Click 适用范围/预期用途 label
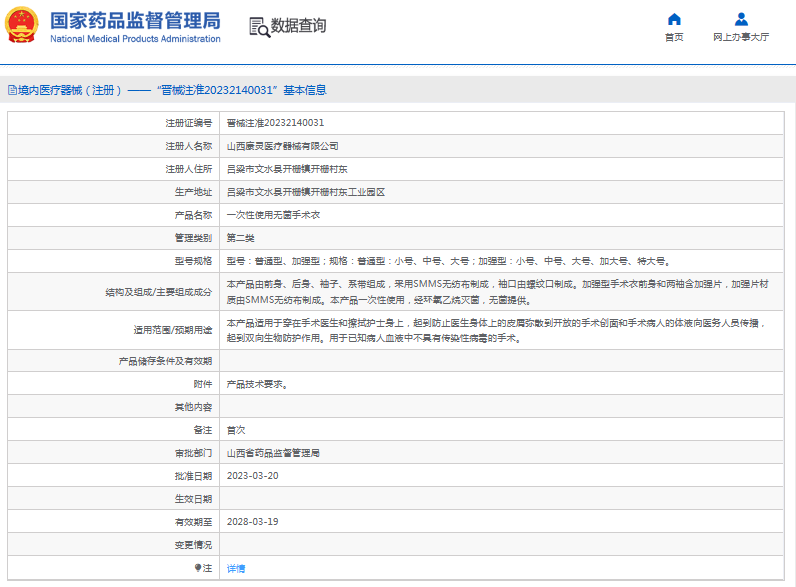The width and height of the screenshot is (796, 587). coord(173,330)
